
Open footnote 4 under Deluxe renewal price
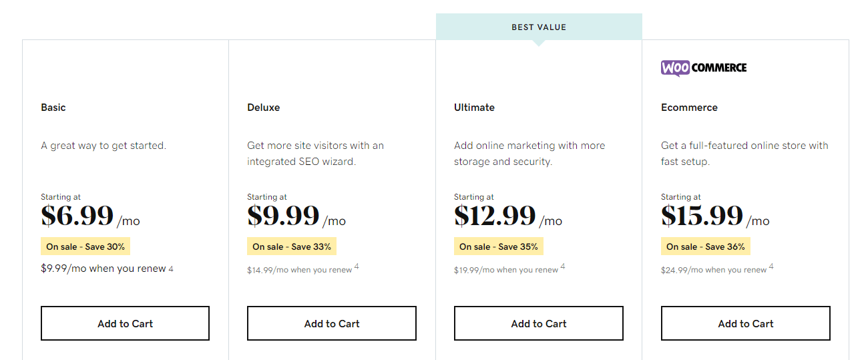click(357, 267)
